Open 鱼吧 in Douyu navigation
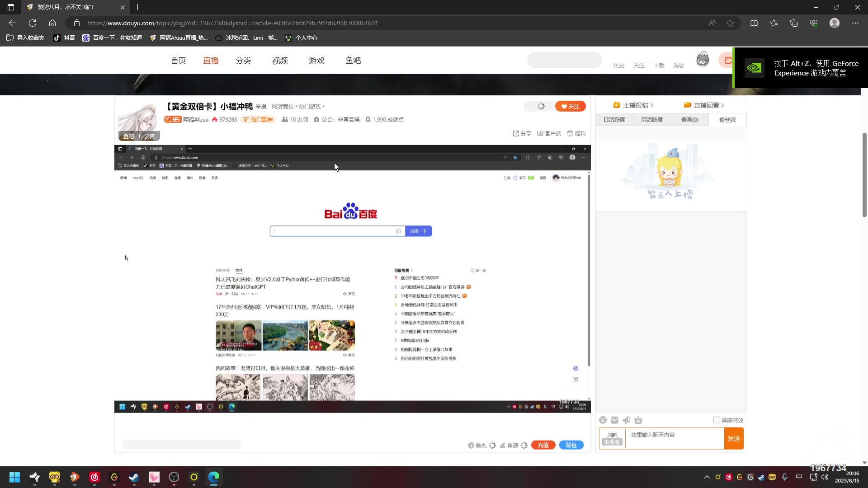Image resolution: width=868 pixels, height=488 pixels. pos(353,61)
